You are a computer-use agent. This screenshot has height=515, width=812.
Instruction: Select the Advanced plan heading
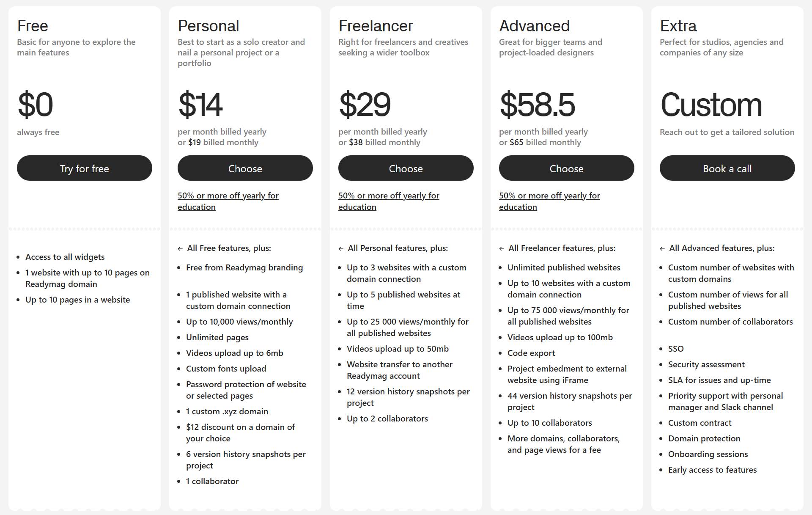535,25
